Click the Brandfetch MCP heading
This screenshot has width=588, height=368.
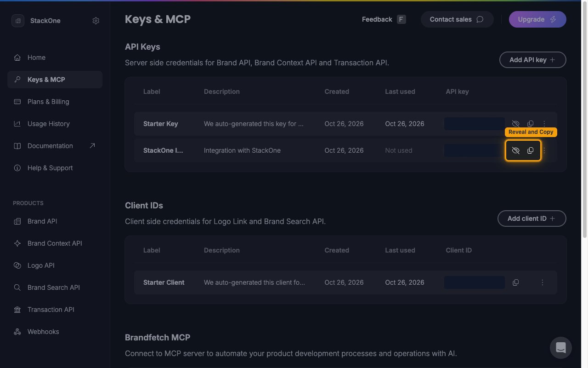point(158,337)
